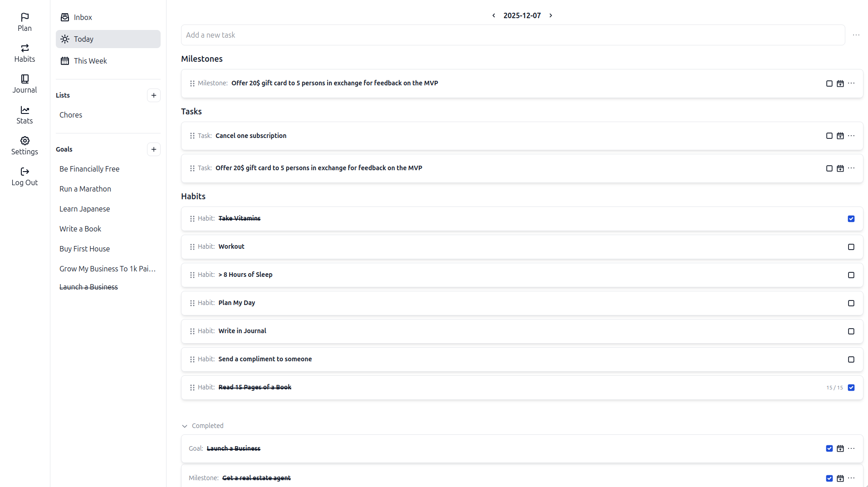This screenshot has width=868, height=487.
Task: Open the three-dot menu for Cancel one subscription
Action: point(851,136)
